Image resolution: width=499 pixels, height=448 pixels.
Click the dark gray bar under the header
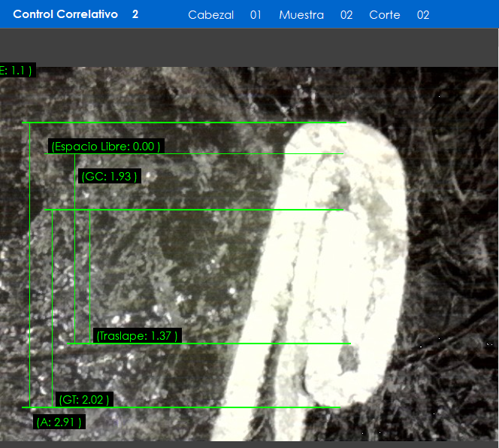(x=249, y=47)
